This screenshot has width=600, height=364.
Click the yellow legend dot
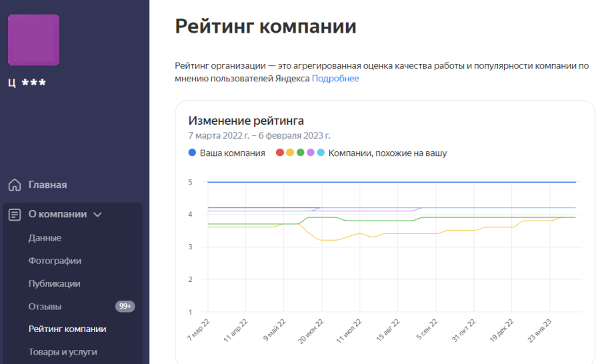pos(290,153)
